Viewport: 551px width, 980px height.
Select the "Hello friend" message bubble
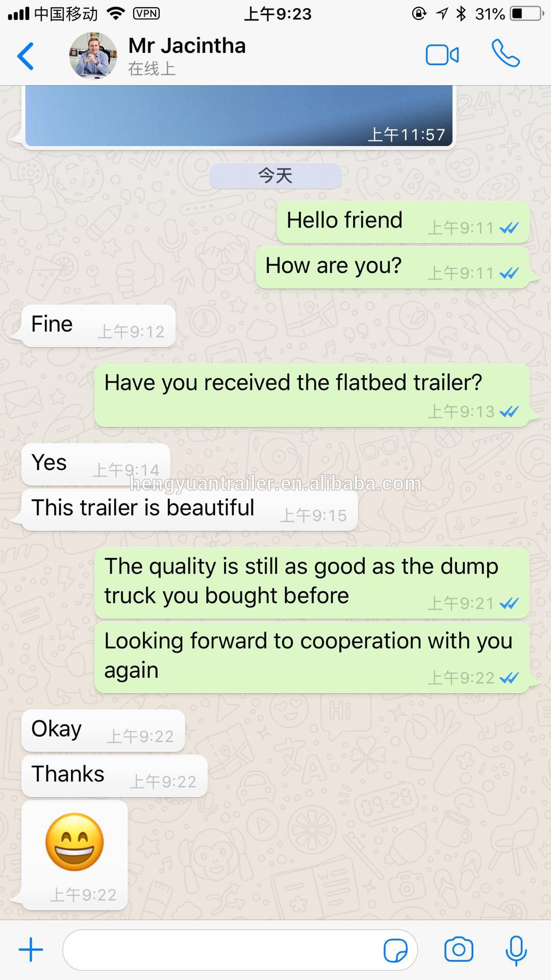403,222
